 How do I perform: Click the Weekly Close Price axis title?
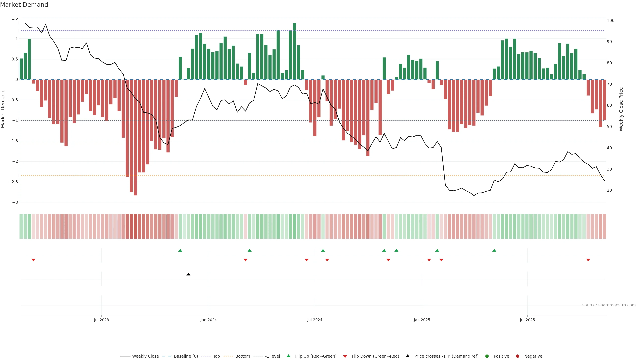pyautogui.click(x=621, y=109)
